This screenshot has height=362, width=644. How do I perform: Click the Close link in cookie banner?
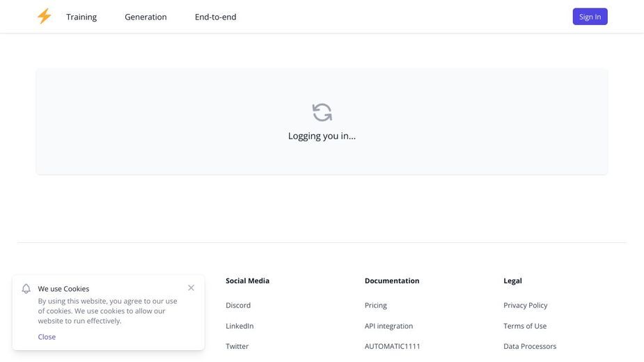point(47,336)
